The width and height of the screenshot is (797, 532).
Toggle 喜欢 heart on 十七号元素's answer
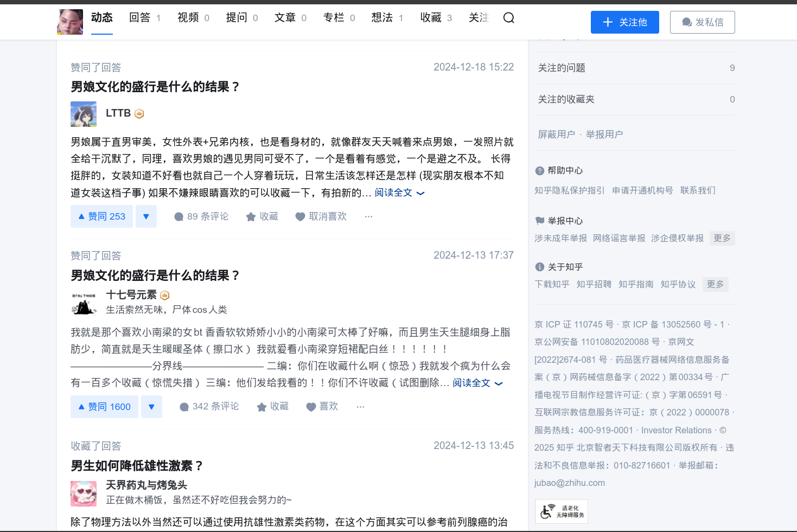tap(311, 407)
